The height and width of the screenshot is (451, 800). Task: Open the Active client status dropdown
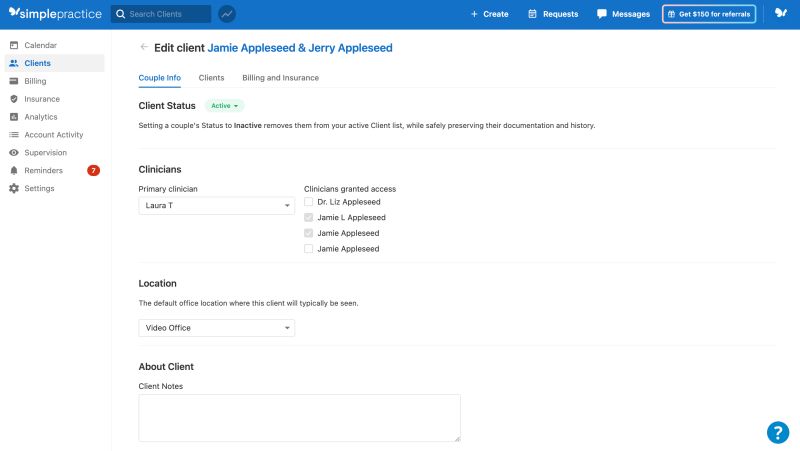[224, 106]
